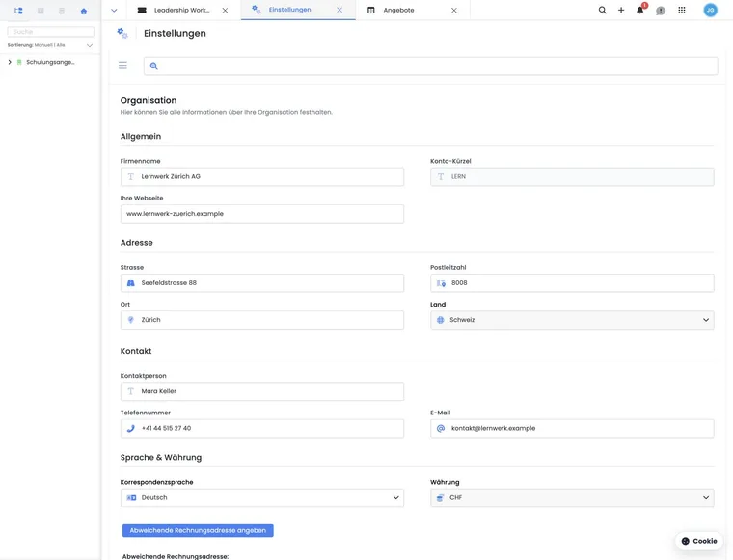The image size is (733, 560).
Task: Click the Firmenname field Lernwerk Zürich AG
Action: coord(261,177)
